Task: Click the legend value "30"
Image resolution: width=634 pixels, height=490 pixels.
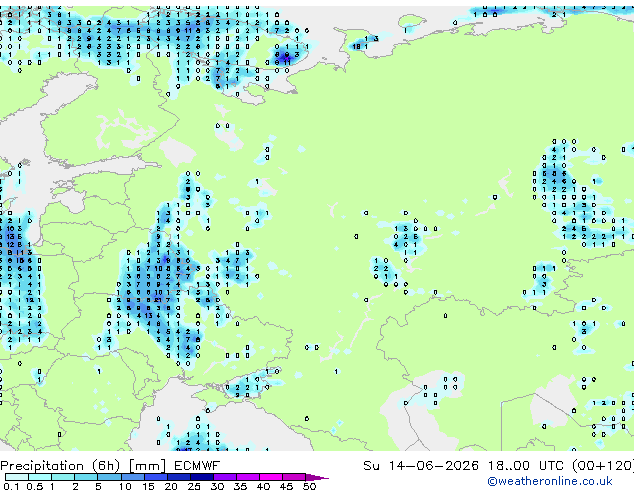Action: point(217,486)
